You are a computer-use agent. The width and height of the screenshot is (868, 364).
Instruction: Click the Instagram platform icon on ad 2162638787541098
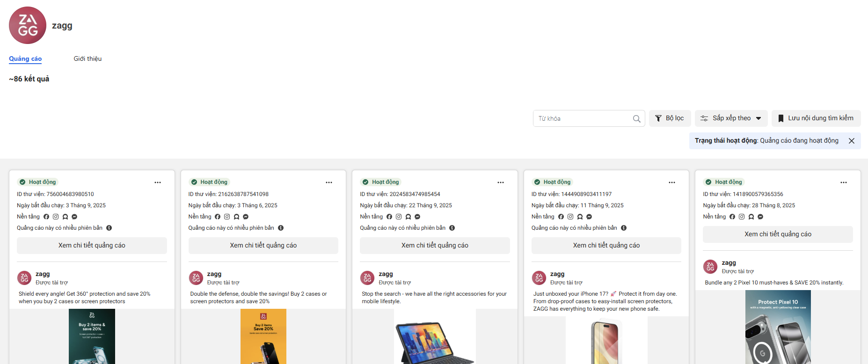[x=227, y=217]
